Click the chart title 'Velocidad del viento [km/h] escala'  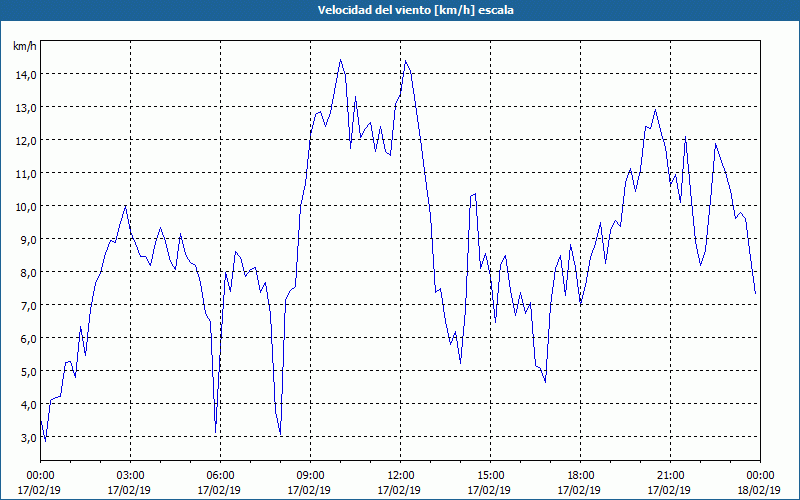coord(415,10)
